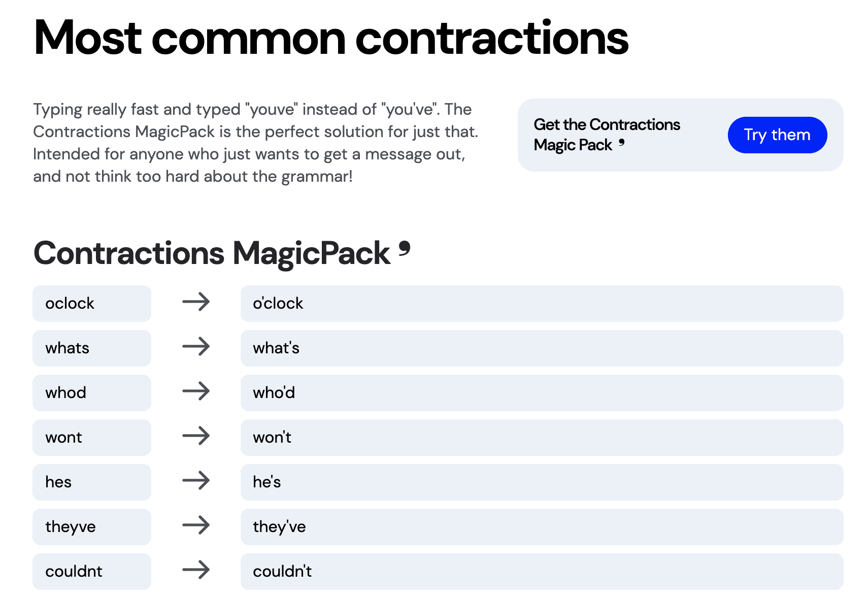Click the Most common contractions heading
This screenshot has height=597, width=868.
[331, 38]
